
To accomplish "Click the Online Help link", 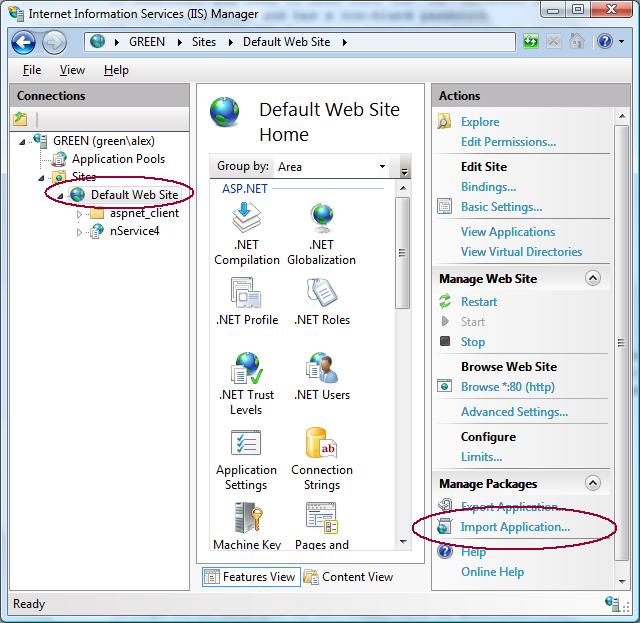I will tap(492, 572).
